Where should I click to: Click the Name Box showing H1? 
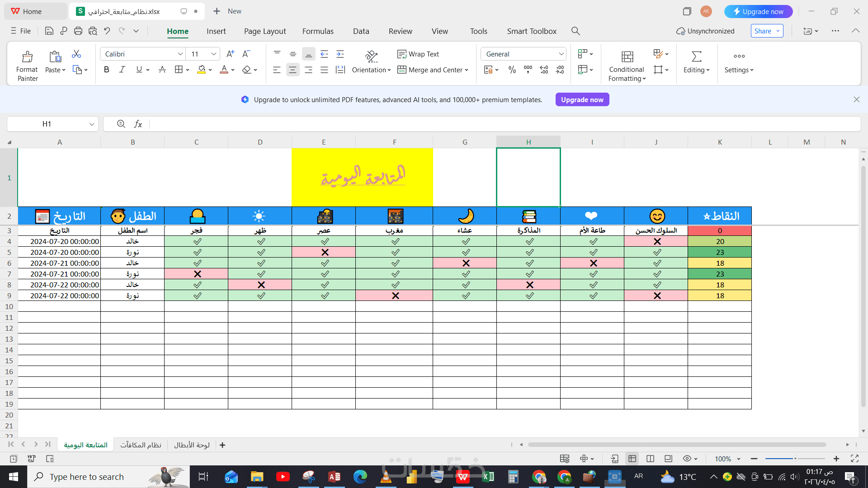(x=47, y=124)
